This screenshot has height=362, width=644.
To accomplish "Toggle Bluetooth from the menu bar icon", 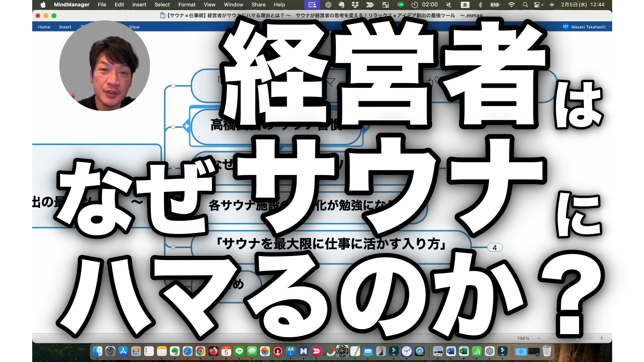I will click(480, 5).
